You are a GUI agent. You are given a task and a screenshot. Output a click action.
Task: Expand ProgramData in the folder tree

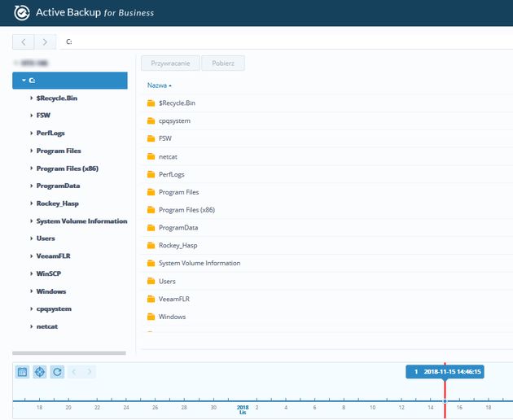point(32,186)
